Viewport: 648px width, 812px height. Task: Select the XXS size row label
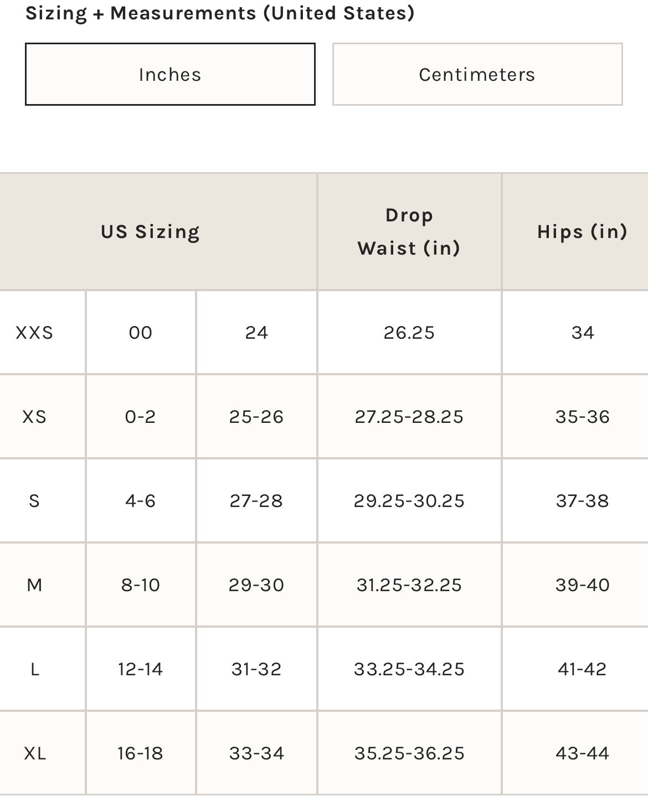tap(34, 333)
